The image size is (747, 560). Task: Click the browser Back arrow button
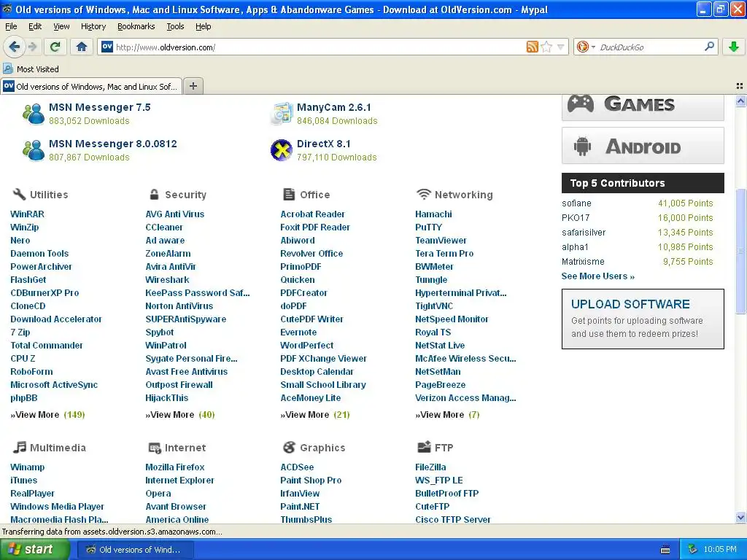14,47
